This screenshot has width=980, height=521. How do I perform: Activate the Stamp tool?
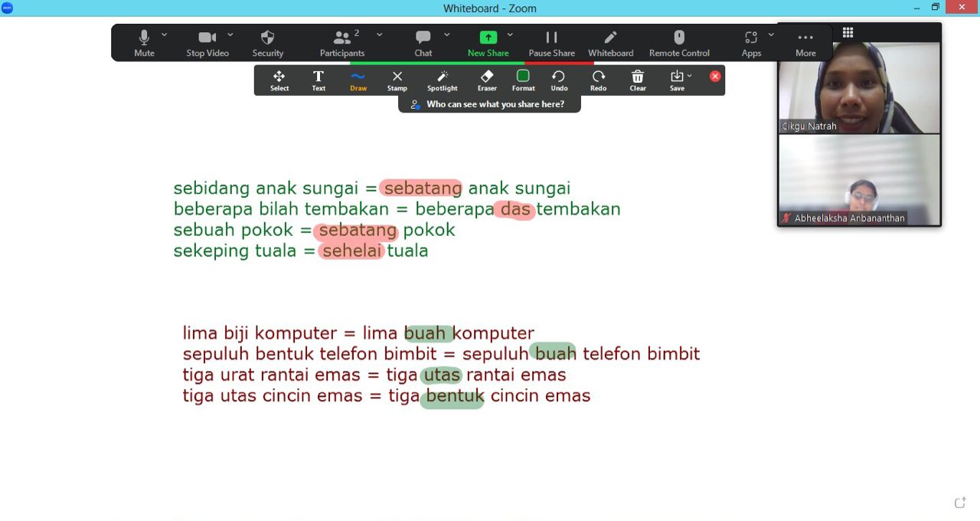[397, 80]
